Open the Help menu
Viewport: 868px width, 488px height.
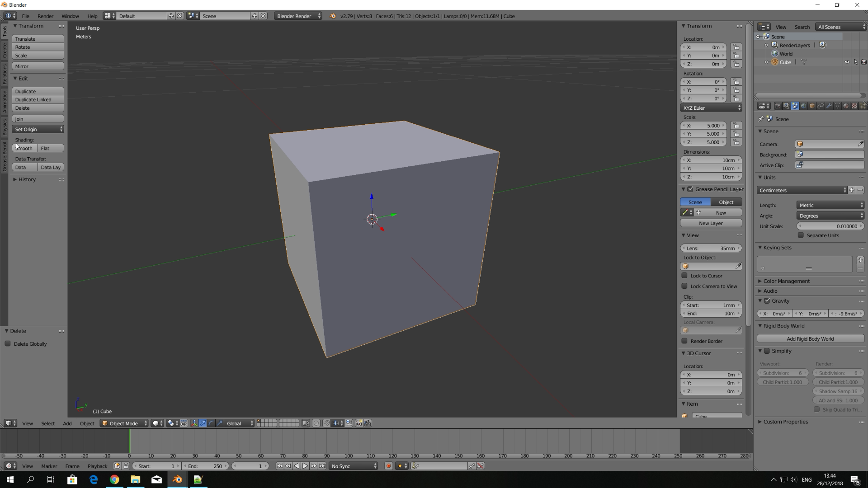point(92,16)
